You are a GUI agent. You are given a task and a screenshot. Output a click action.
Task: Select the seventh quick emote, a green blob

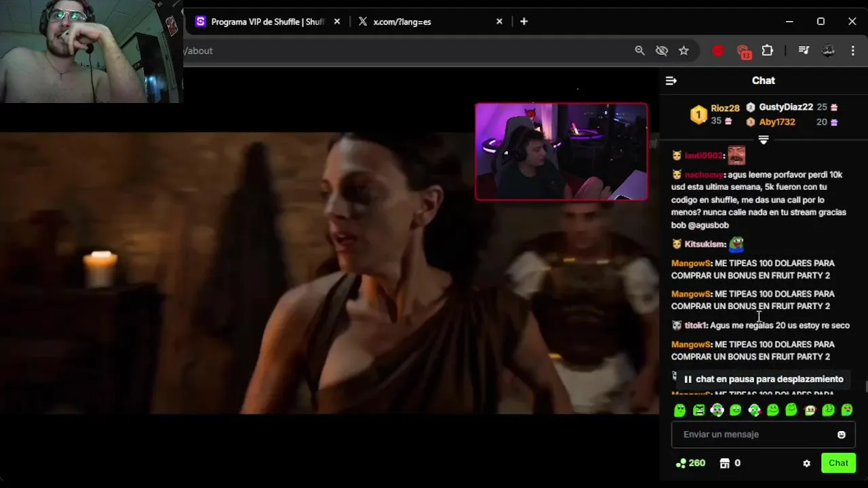pyautogui.click(x=791, y=410)
